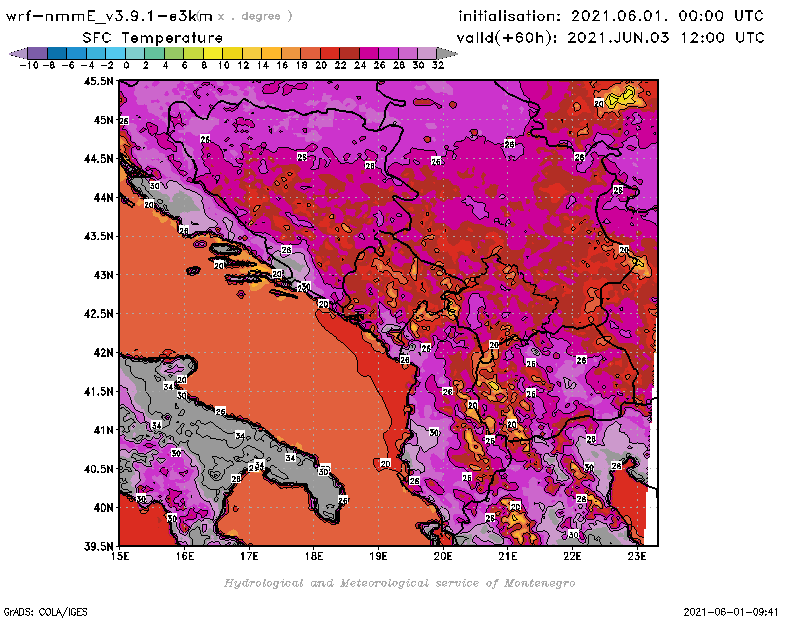The height and width of the screenshot is (618, 800).
Task: Select the dark blue -8 to -6 legend swatch
Action: pyautogui.click(x=57, y=53)
